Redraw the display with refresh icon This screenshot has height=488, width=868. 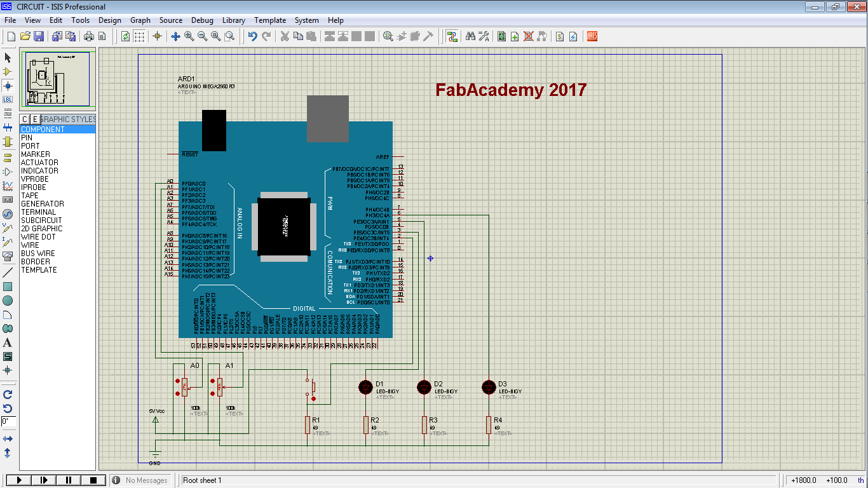126,36
